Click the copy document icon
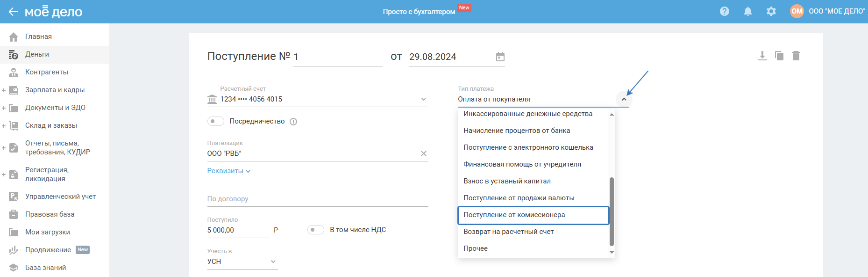 (779, 56)
